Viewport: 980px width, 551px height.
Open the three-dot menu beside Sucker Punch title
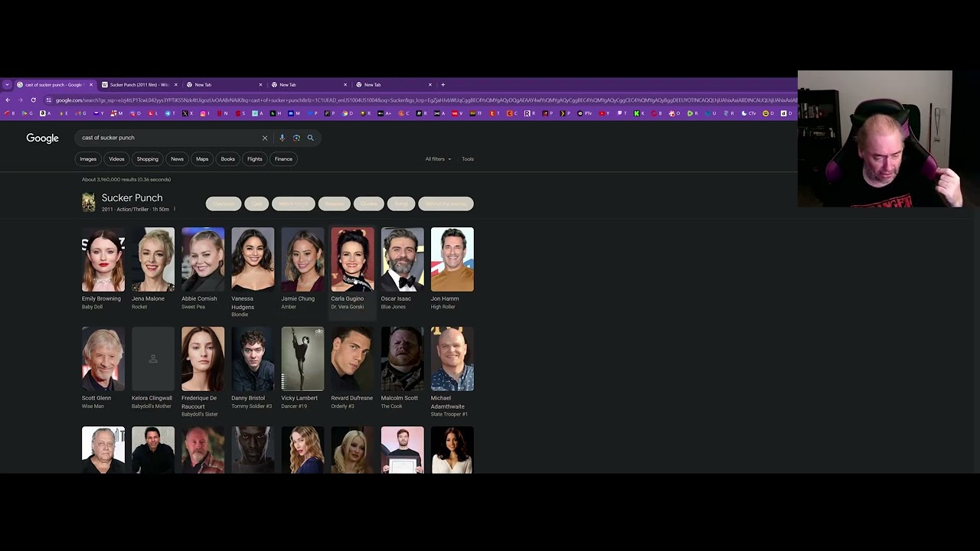175,209
